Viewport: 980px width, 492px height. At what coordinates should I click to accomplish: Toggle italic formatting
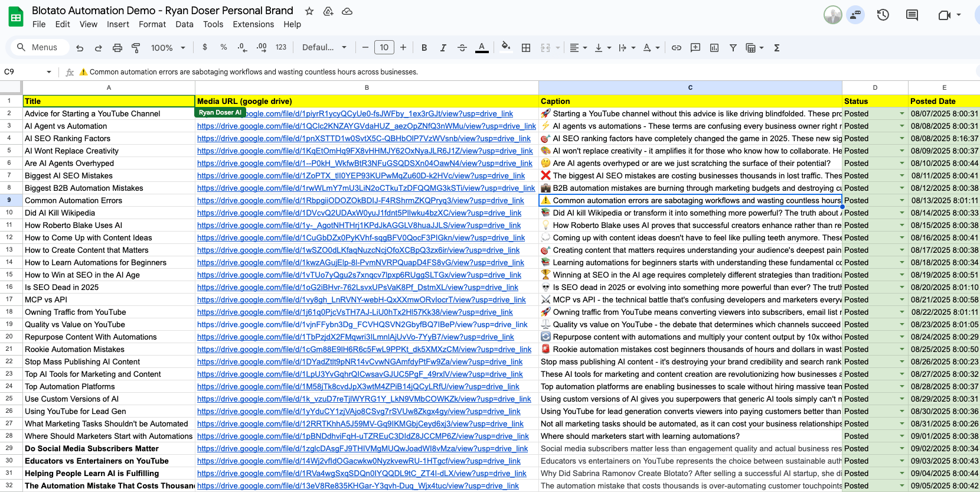443,48
